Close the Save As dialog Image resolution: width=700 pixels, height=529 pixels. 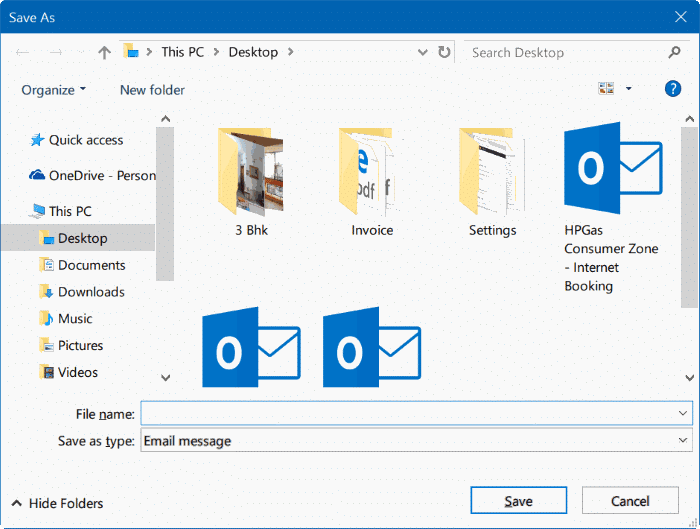tap(680, 17)
